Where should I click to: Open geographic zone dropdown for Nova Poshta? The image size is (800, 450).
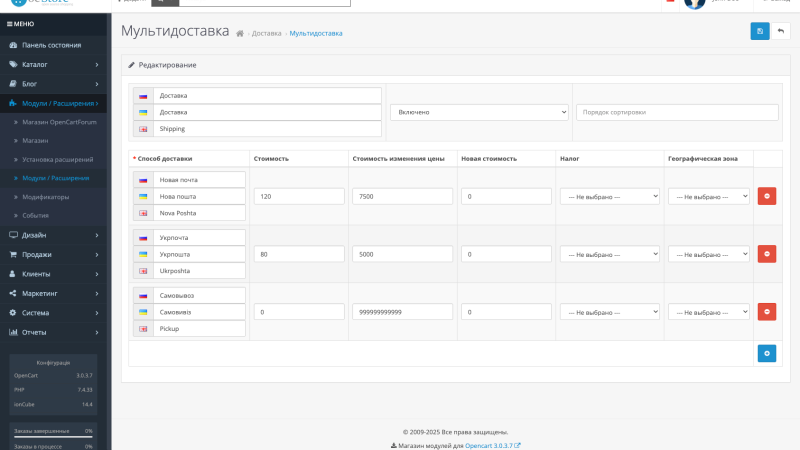point(709,196)
